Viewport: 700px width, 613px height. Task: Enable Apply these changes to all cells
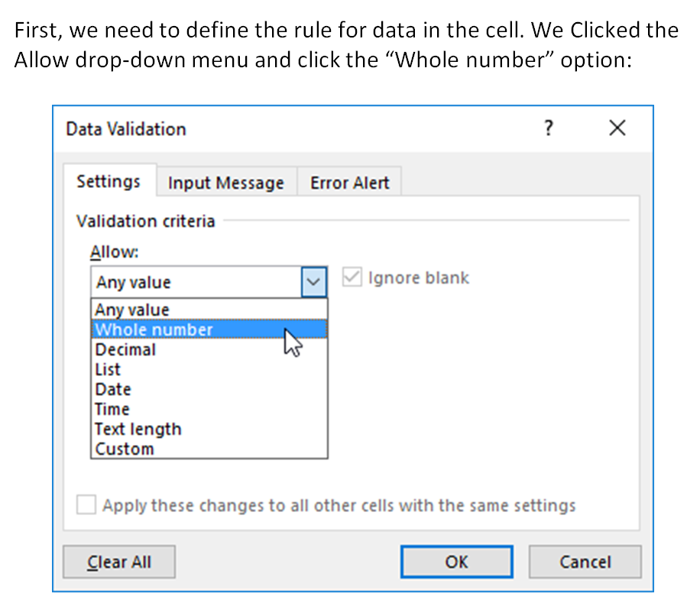[86, 505]
